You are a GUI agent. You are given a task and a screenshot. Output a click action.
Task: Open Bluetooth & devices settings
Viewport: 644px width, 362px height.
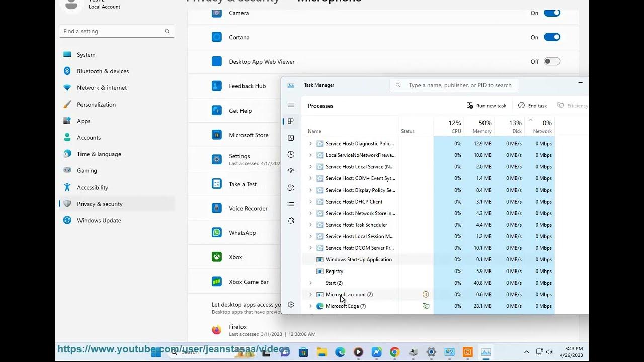tap(117, 71)
